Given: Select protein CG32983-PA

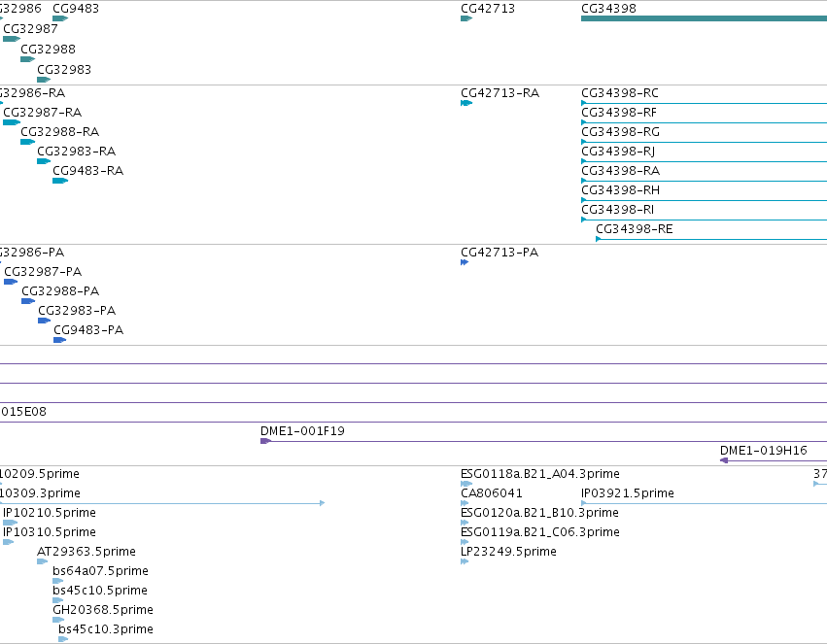Looking at the screenshot, I should click(45, 321).
